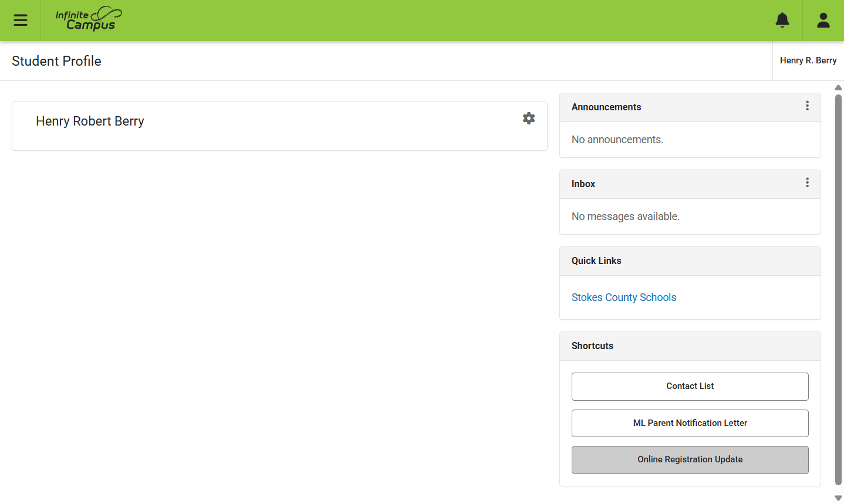Open the hamburger navigation menu
Image resolution: width=844 pixels, height=504 pixels.
pyautogui.click(x=21, y=21)
